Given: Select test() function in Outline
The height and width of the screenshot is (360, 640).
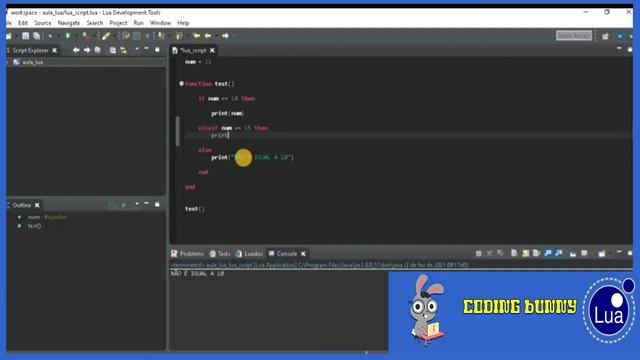Looking at the screenshot, I should tap(30, 226).
